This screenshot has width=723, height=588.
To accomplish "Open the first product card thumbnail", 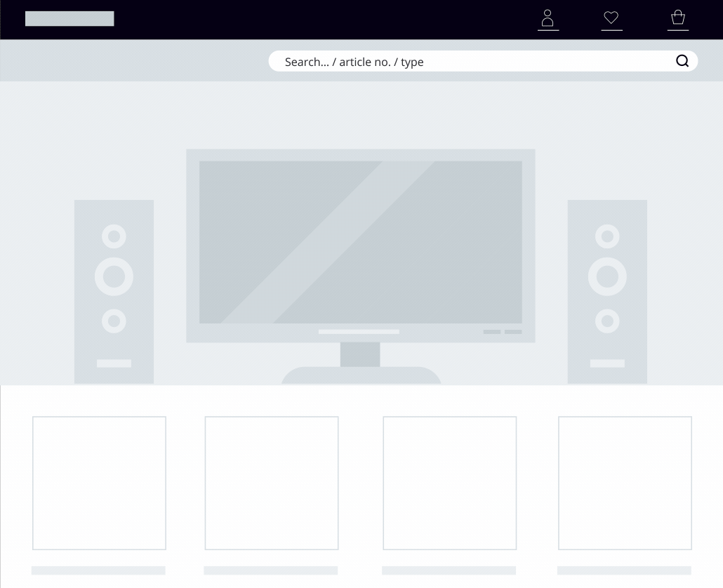I will coord(99,483).
